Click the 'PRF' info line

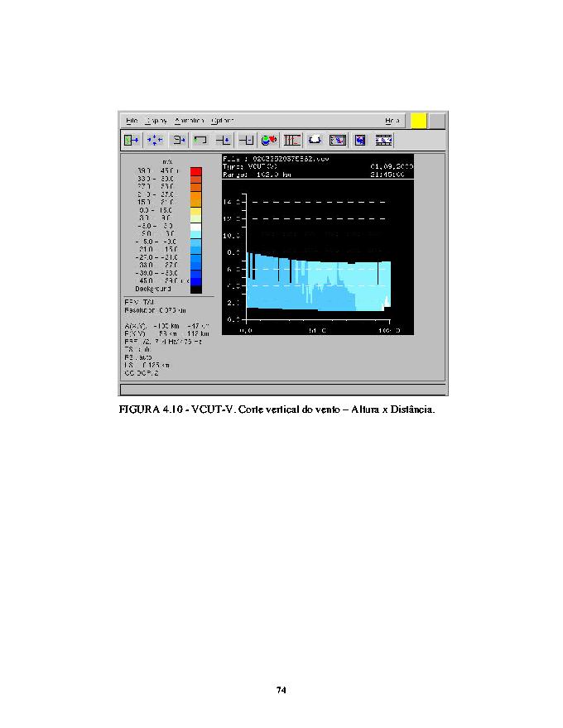pyautogui.click(x=163, y=342)
